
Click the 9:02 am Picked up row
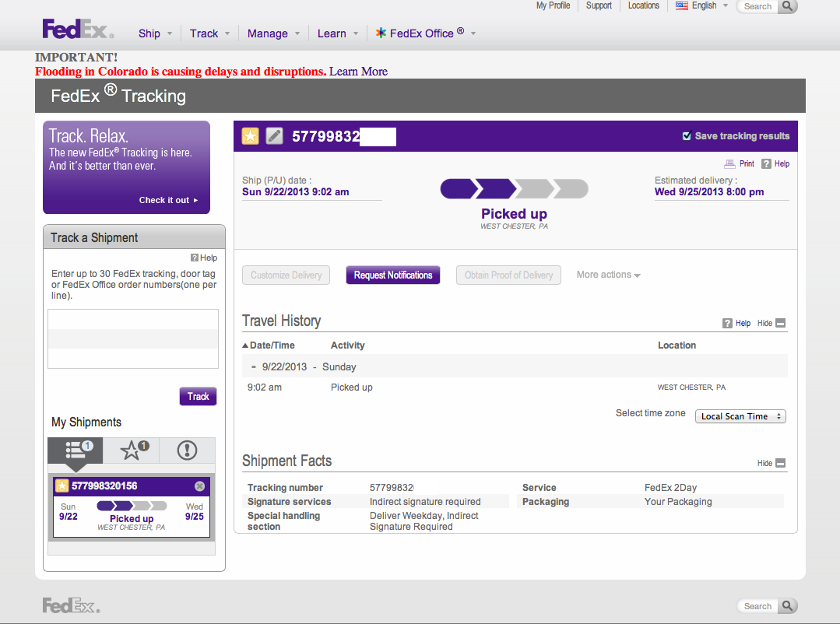point(515,387)
